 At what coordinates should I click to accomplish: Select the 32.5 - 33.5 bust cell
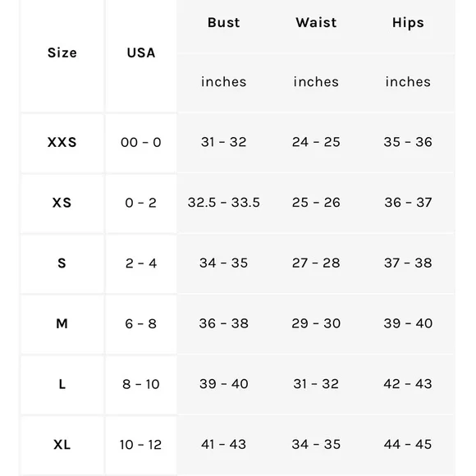[x=224, y=203]
